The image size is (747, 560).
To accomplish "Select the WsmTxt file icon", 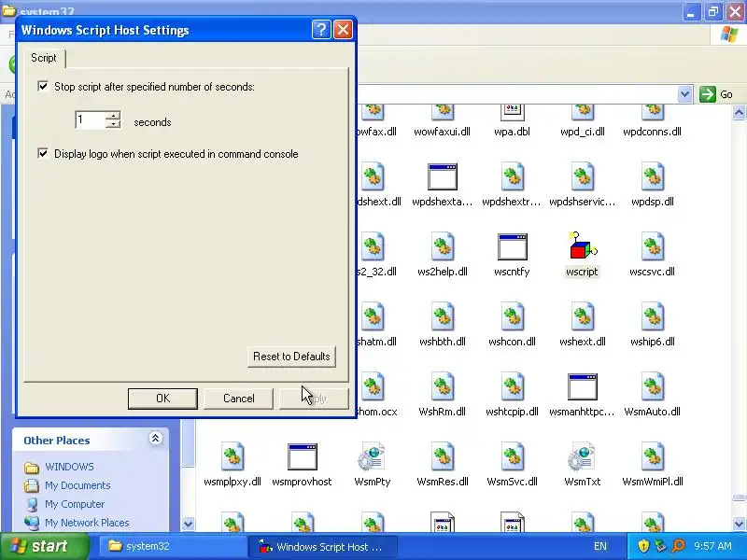I will [582, 456].
